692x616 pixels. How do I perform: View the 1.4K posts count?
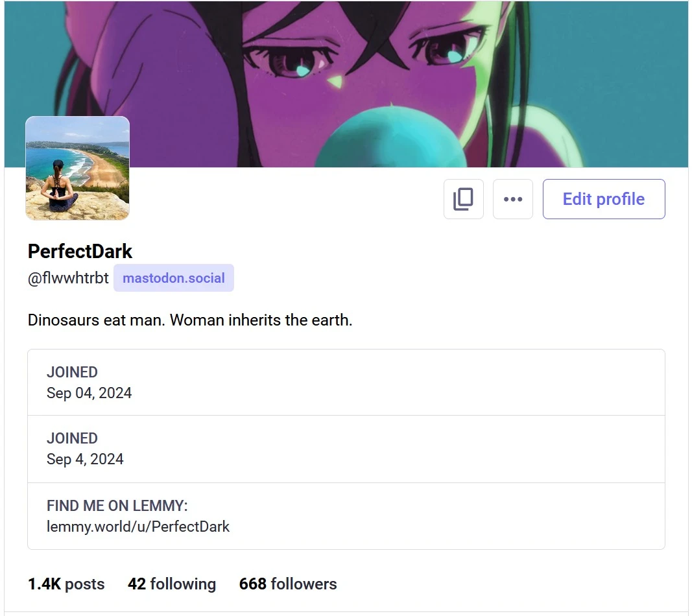click(66, 584)
